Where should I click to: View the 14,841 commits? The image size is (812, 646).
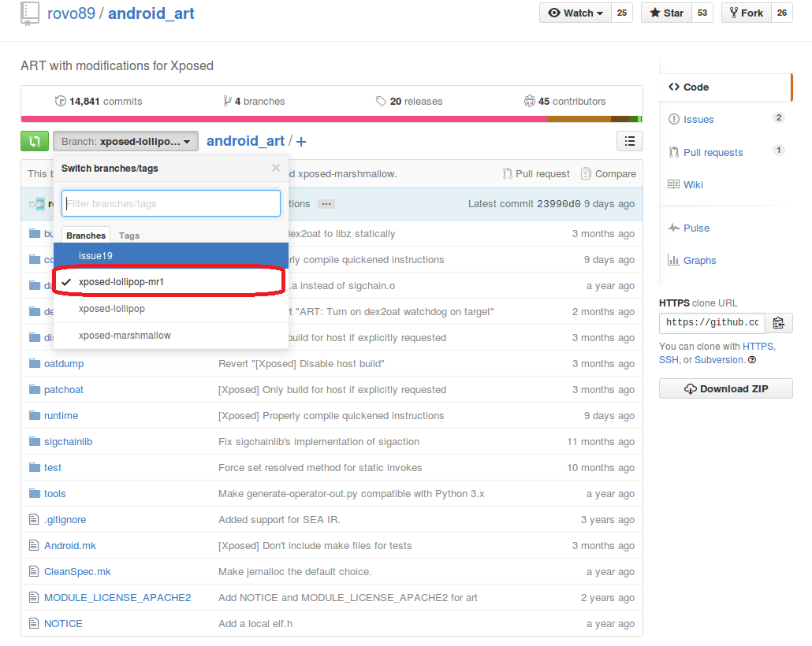[x=99, y=102]
